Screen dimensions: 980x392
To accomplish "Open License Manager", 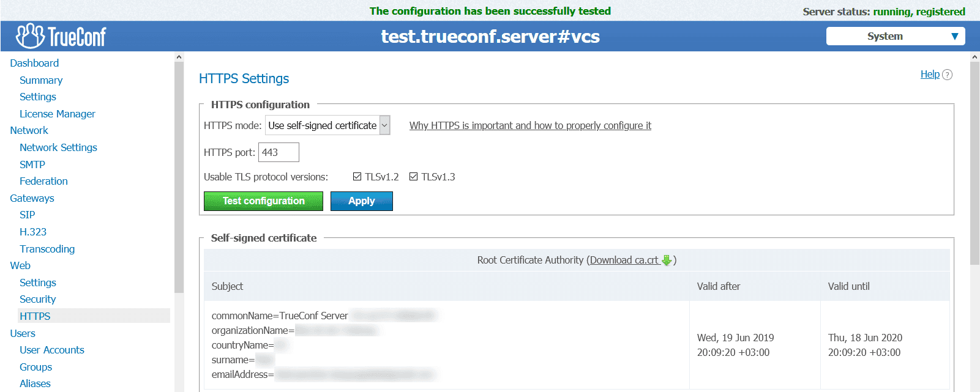I will [x=58, y=114].
